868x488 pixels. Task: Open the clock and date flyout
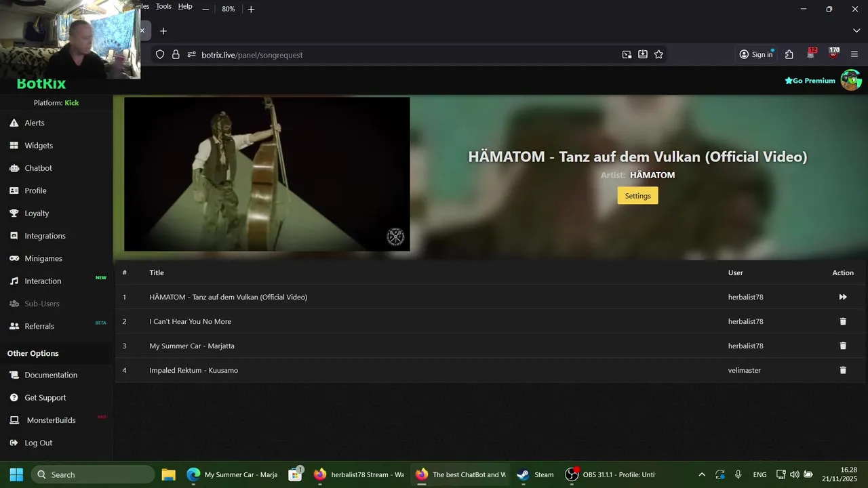click(x=840, y=474)
